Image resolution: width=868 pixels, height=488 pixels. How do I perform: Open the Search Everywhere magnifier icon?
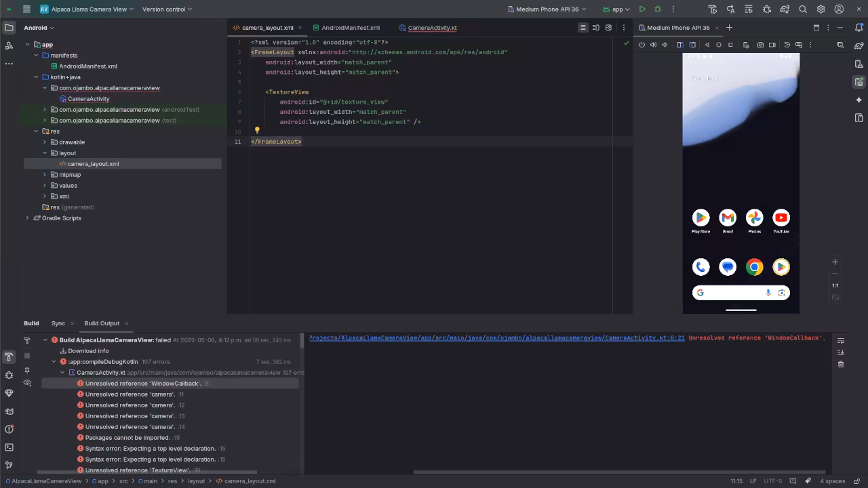point(803,9)
